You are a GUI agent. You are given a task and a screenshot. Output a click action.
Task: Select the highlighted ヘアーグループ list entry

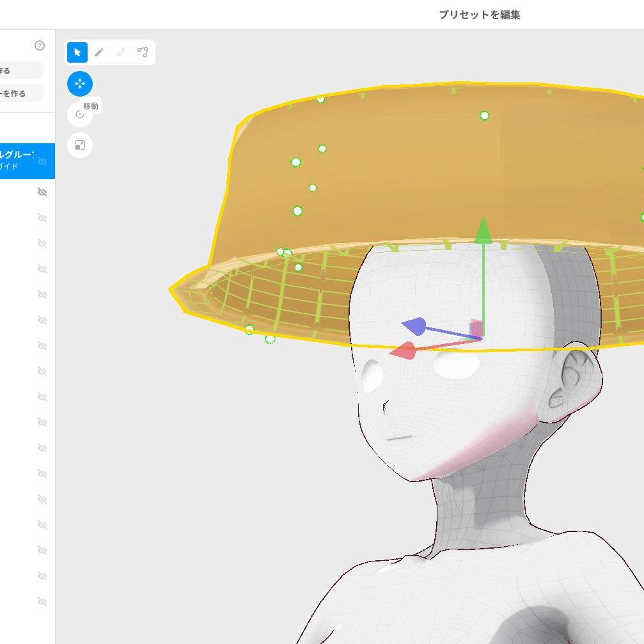(x=19, y=161)
